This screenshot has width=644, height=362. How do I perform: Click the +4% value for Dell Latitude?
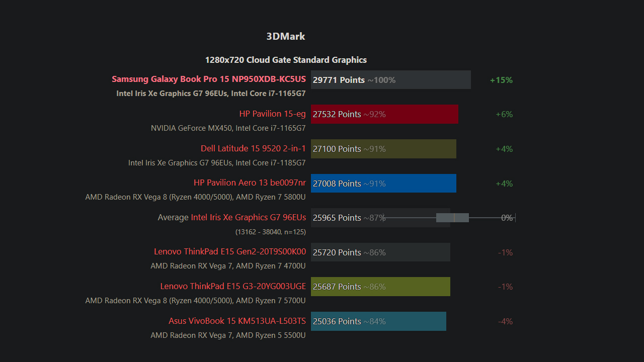tap(504, 149)
